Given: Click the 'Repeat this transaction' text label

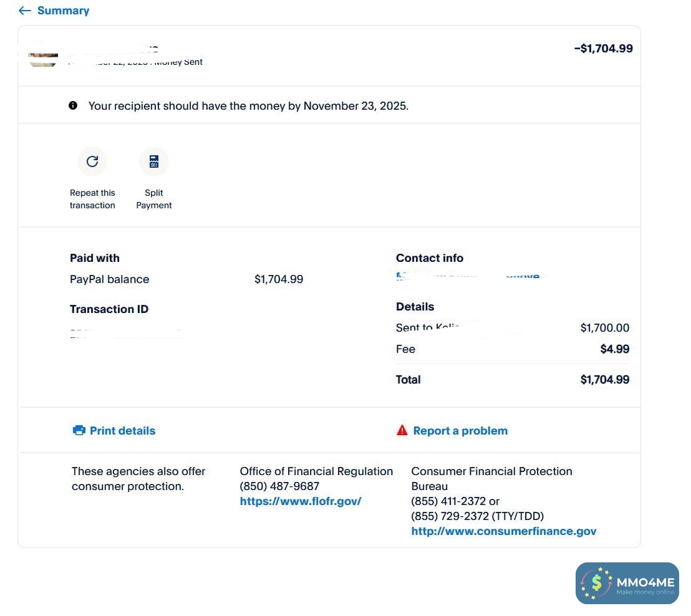Looking at the screenshot, I should [92, 199].
